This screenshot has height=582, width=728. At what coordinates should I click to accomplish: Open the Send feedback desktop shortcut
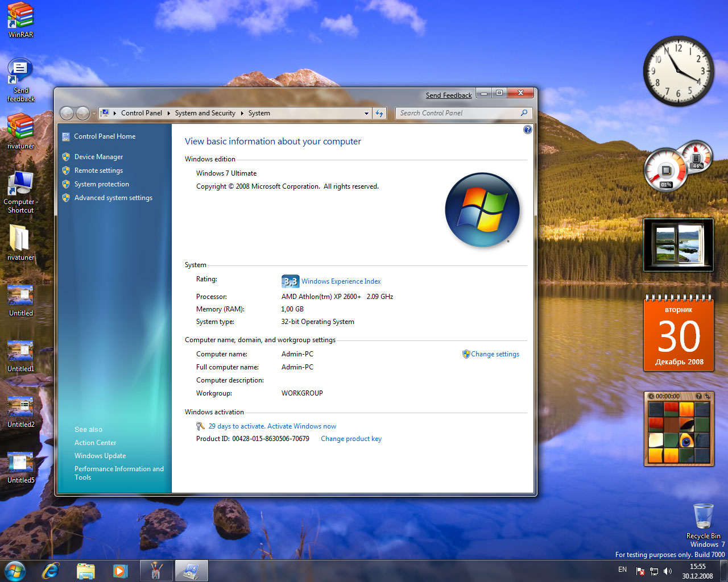[x=21, y=80]
